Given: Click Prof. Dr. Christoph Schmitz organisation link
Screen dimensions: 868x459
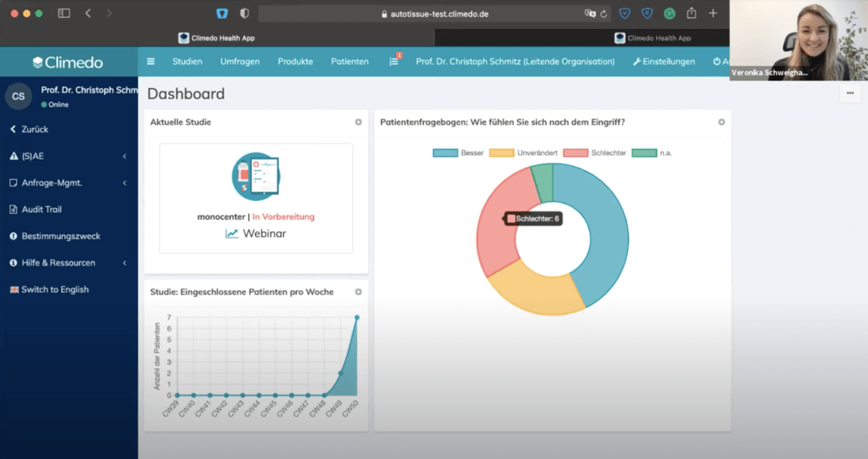Looking at the screenshot, I should [x=515, y=62].
